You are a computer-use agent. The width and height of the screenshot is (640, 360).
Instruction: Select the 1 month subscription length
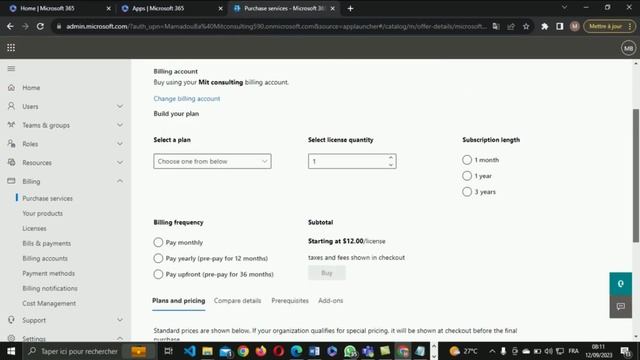467,160
